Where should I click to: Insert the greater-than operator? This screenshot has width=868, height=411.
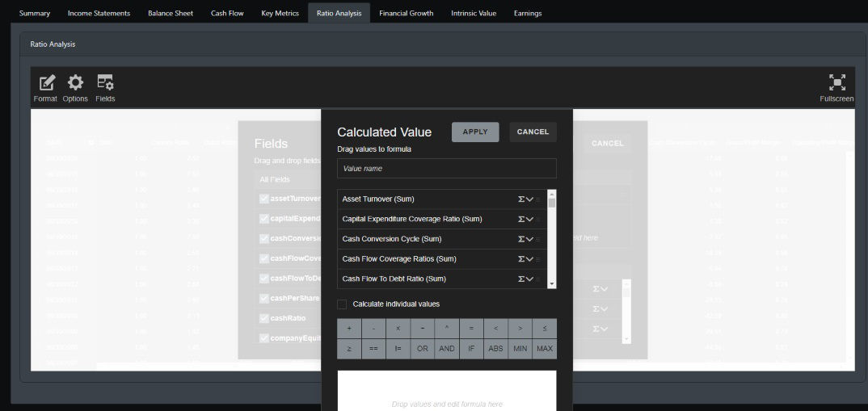(x=520, y=329)
